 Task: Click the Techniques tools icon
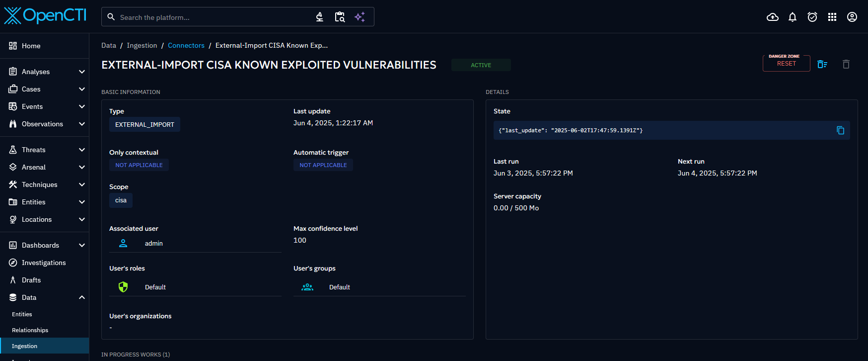(x=13, y=184)
